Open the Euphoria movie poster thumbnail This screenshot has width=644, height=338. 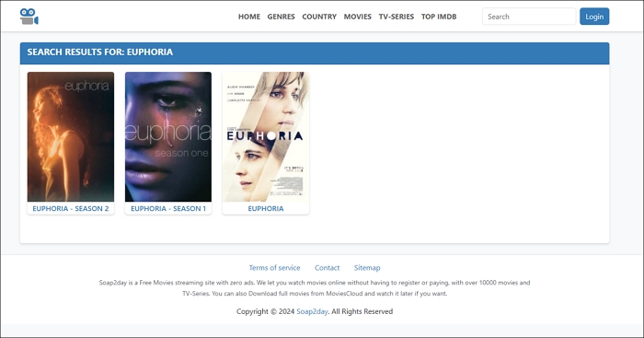point(266,136)
